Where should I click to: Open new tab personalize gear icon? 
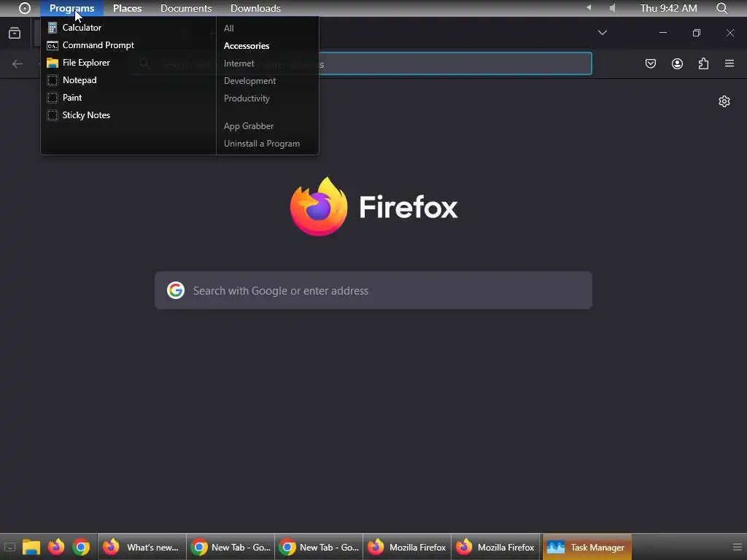(x=724, y=101)
